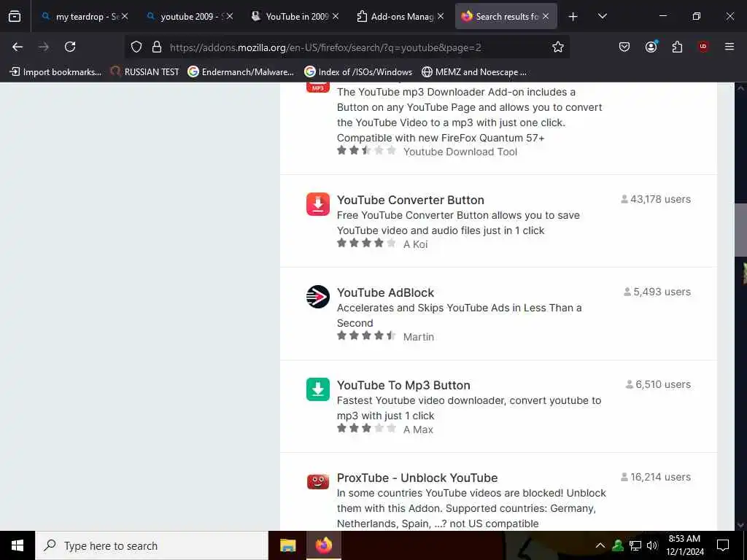747x560 pixels.
Task: Open the volume speaker tray icon
Action: (x=652, y=545)
